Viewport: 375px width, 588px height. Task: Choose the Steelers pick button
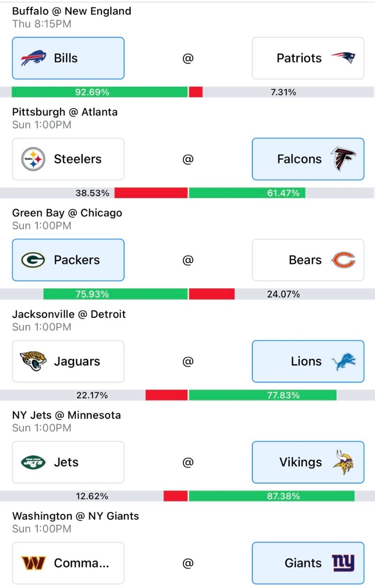pyautogui.click(x=68, y=159)
